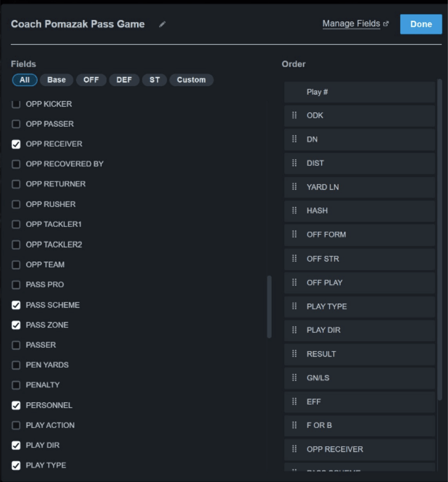Click the drag handle beside ODK

[x=294, y=115]
